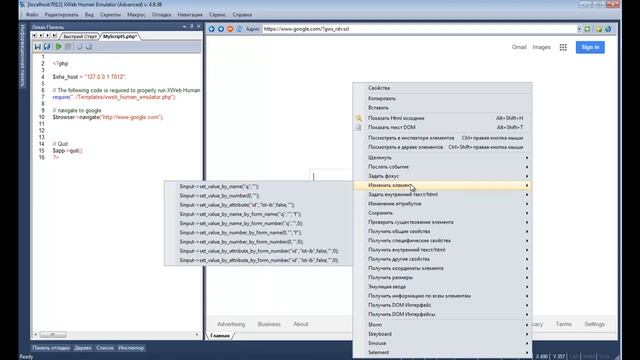This screenshot has width=640, height=360.
Task: Click code line $browser->navigate("http://www.google.com")
Action: pyautogui.click(x=108, y=117)
